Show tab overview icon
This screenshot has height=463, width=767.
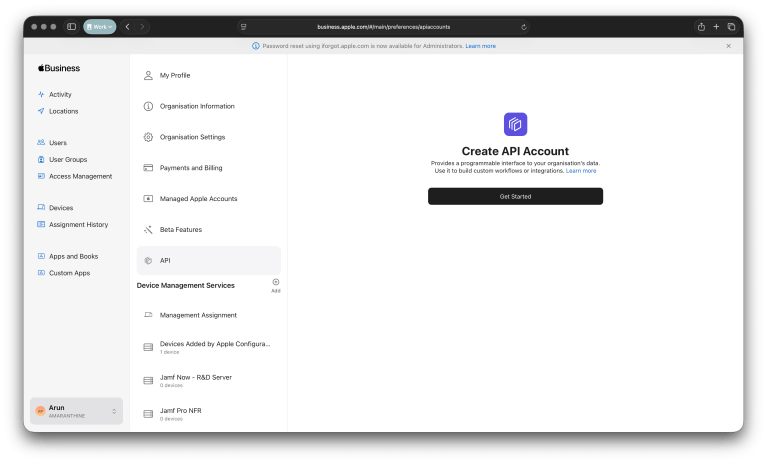pyautogui.click(x=731, y=27)
